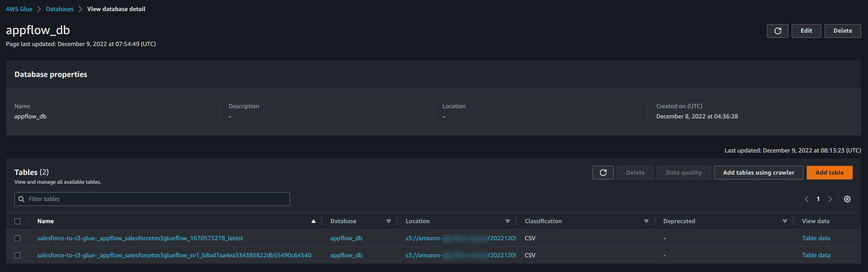The height and width of the screenshot is (272, 868).
Task: Open S3 location of sv1 table
Action: tap(461, 256)
